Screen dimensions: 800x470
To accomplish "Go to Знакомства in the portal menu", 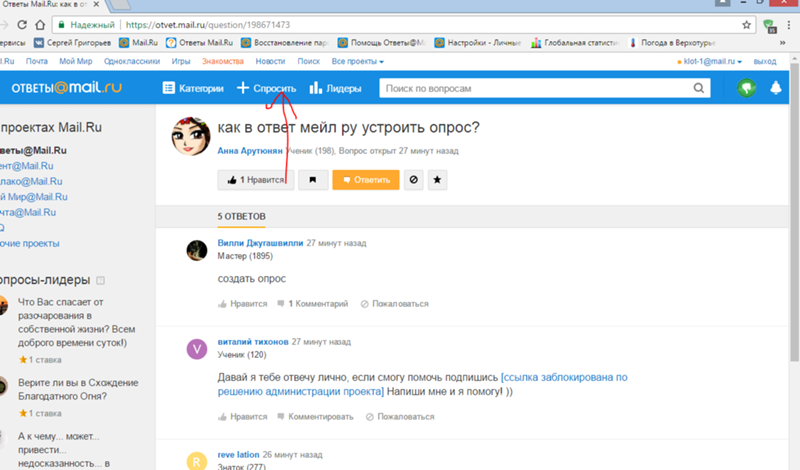I will (222, 61).
